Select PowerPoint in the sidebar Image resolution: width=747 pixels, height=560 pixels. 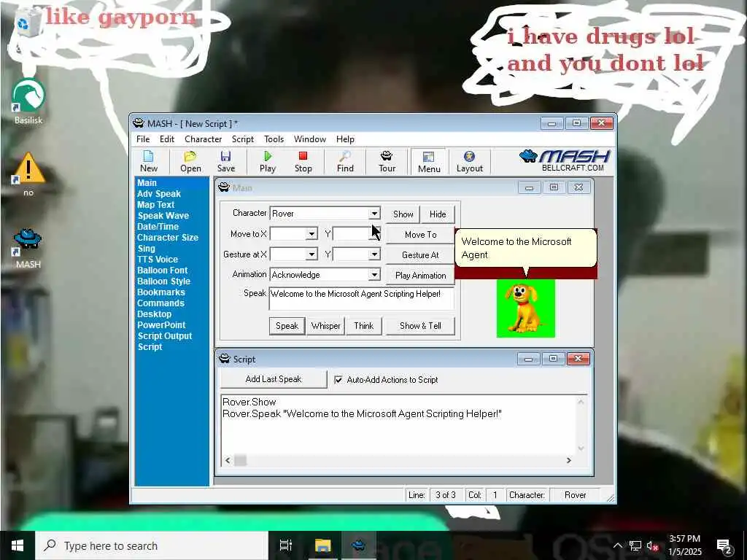(x=161, y=325)
